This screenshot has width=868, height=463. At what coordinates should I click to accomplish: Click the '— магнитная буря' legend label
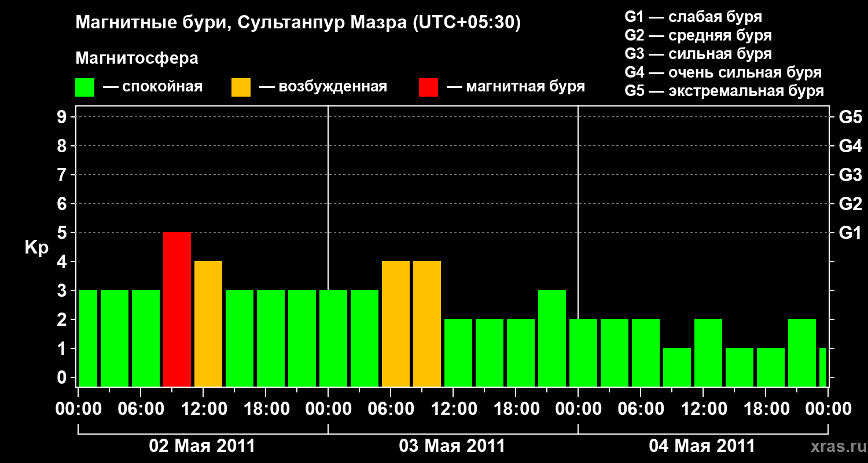point(516,87)
